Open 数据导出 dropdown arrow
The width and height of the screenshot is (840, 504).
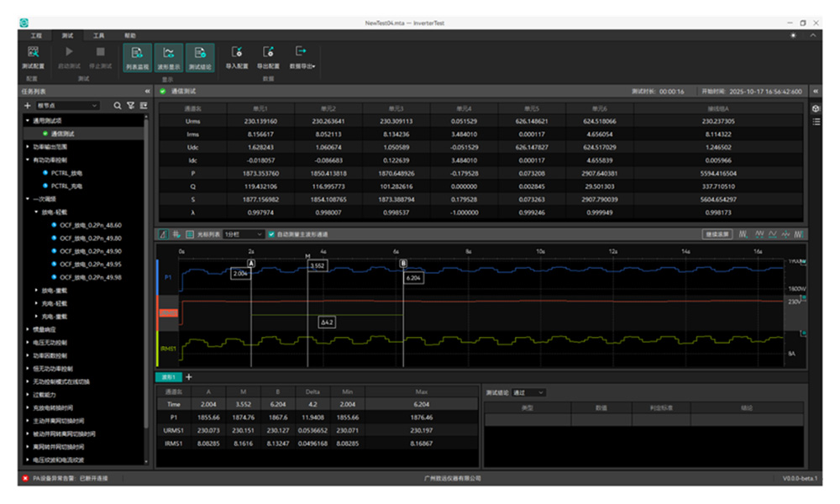pos(314,66)
